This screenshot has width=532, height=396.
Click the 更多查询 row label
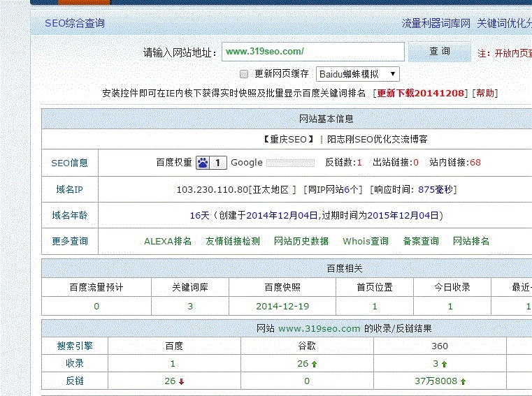tap(69, 242)
